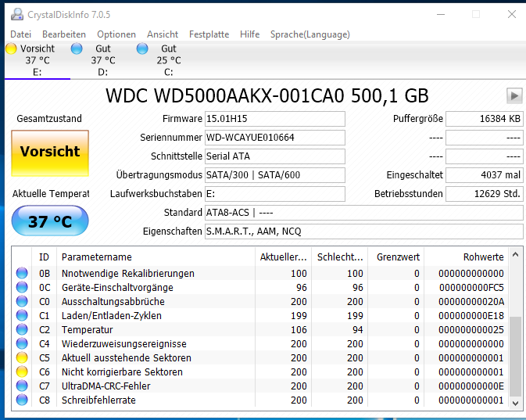The image size is (526, 420).
Task: Click the Standard field ATA8-ACS
Action: [364, 213]
